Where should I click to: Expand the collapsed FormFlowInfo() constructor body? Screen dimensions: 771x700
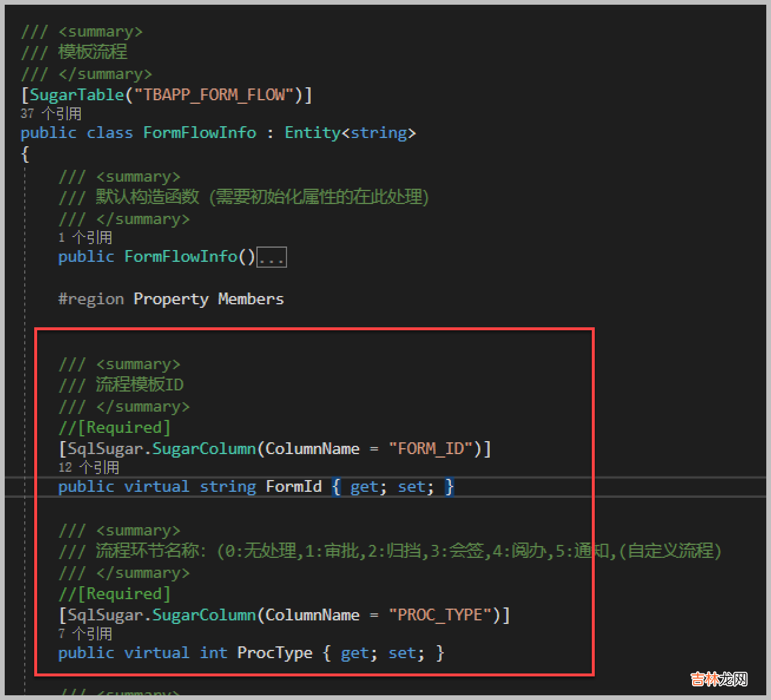pyautogui.click(x=272, y=257)
